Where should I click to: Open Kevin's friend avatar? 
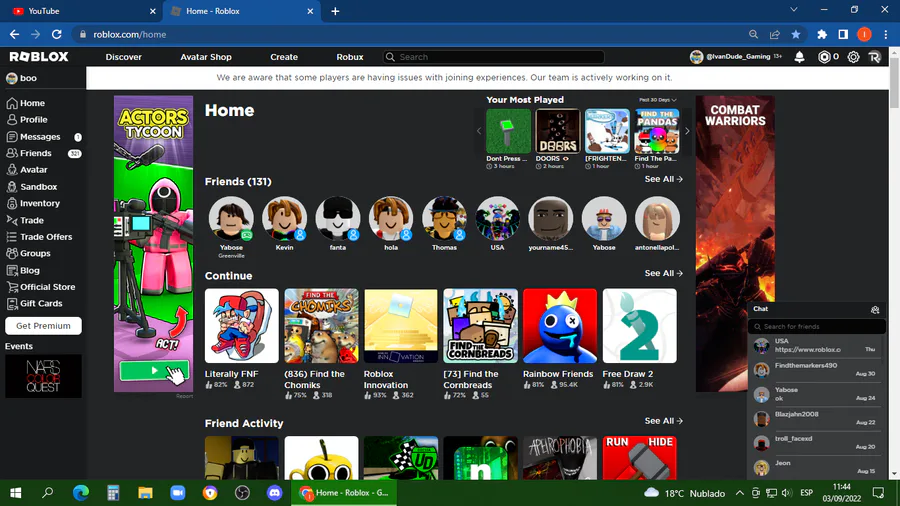(x=285, y=219)
